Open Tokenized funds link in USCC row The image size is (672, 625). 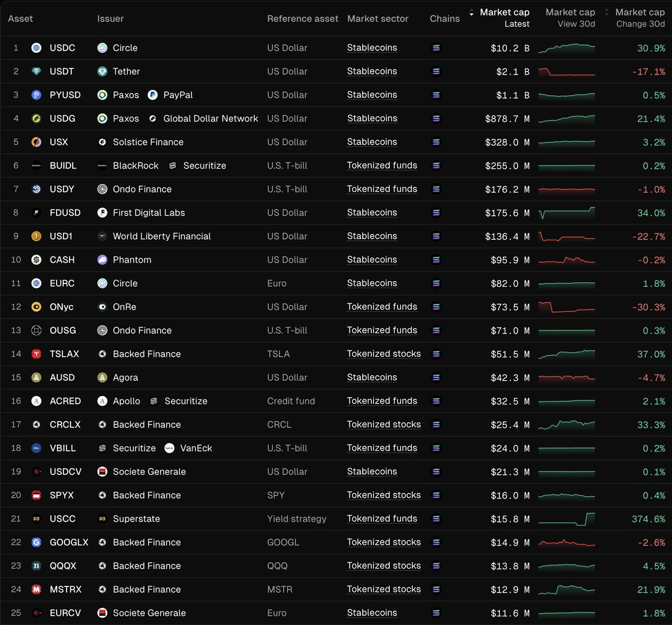click(382, 519)
